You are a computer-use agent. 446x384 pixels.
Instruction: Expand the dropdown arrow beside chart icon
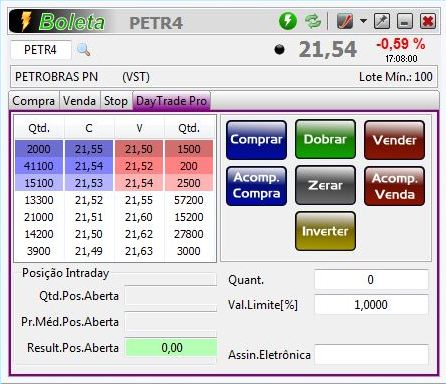pyautogui.click(x=363, y=21)
